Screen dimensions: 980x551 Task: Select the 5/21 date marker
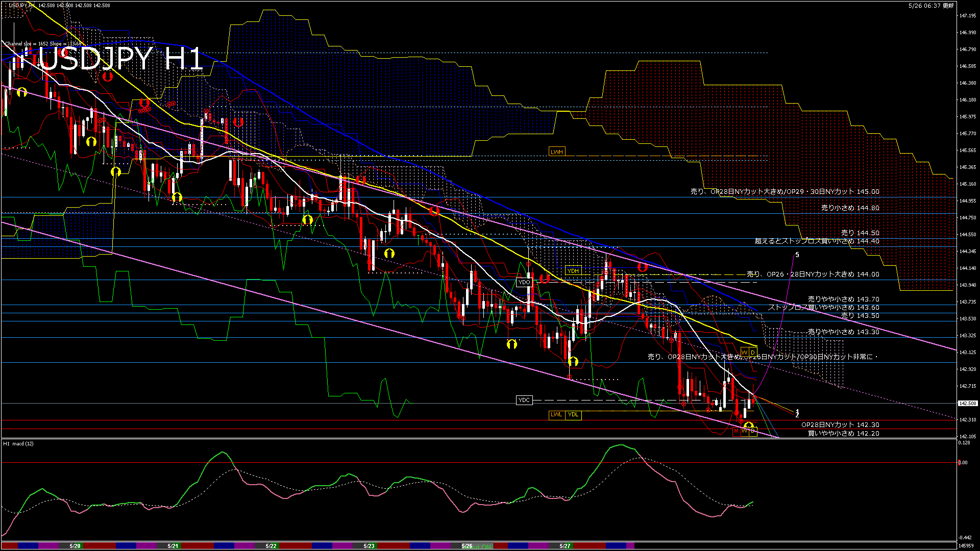[x=173, y=546]
